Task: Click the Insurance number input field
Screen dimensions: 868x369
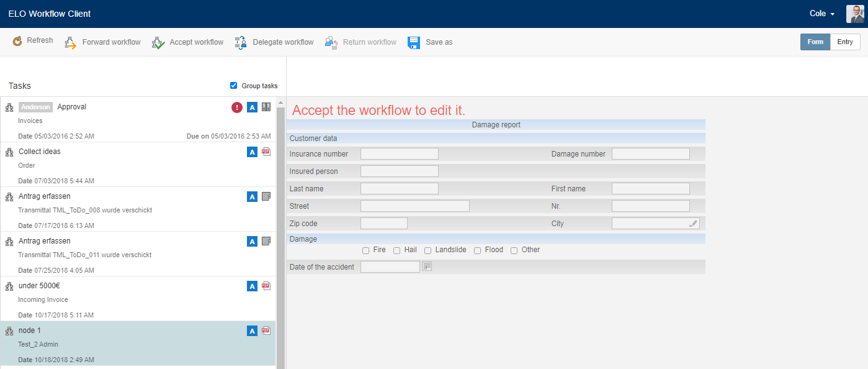Action: 399,153
